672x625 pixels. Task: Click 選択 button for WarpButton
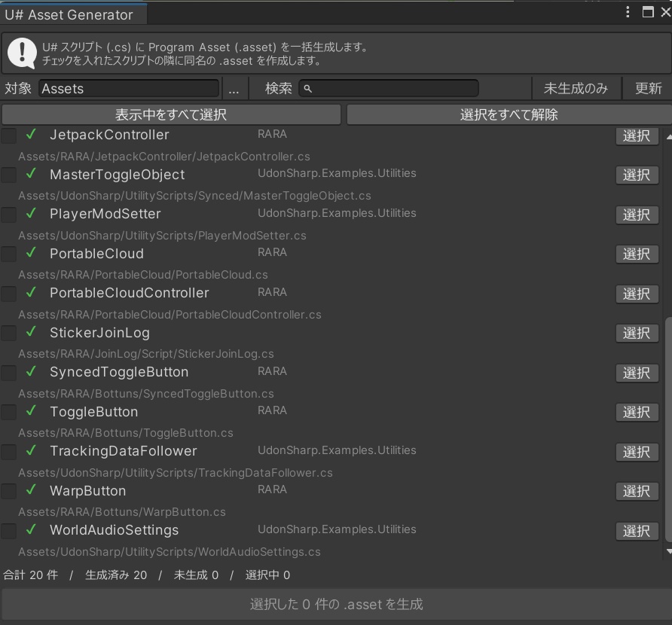click(637, 492)
